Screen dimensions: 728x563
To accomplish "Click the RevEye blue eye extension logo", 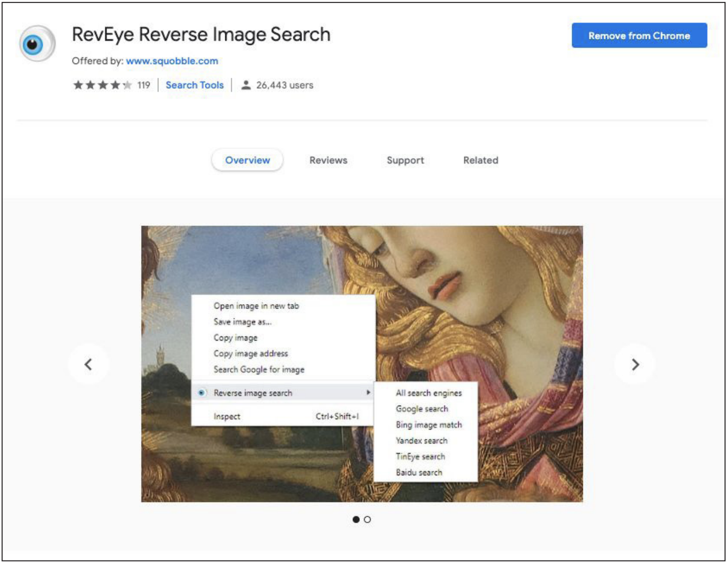I will pyautogui.click(x=37, y=44).
